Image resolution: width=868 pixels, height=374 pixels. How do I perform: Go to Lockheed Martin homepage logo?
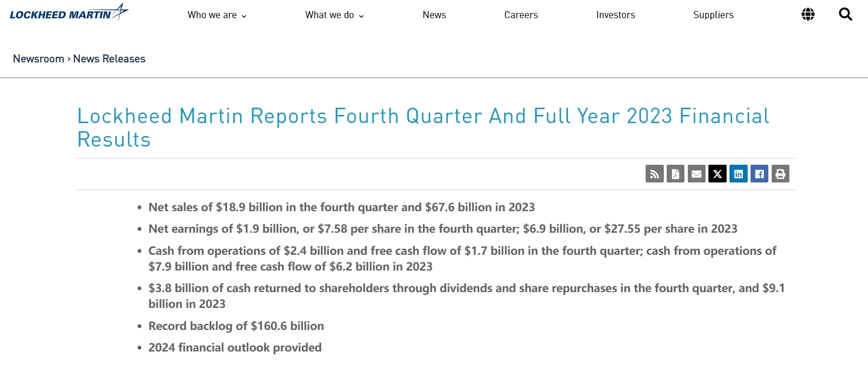tap(69, 12)
